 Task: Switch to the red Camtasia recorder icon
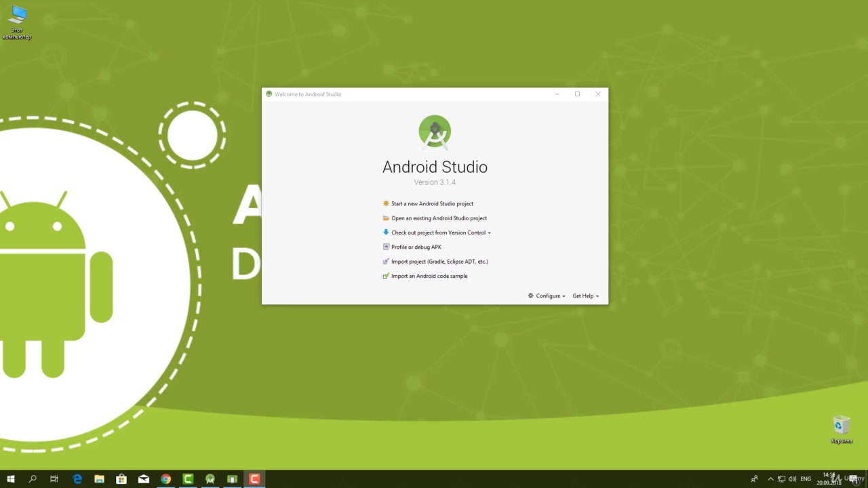(x=254, y=479)
